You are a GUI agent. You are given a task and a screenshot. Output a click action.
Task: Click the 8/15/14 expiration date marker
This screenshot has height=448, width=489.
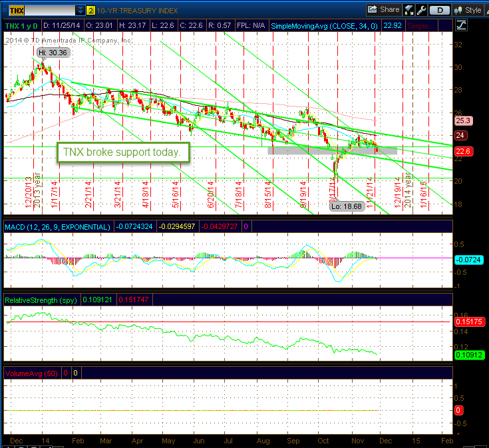point(268,194)
